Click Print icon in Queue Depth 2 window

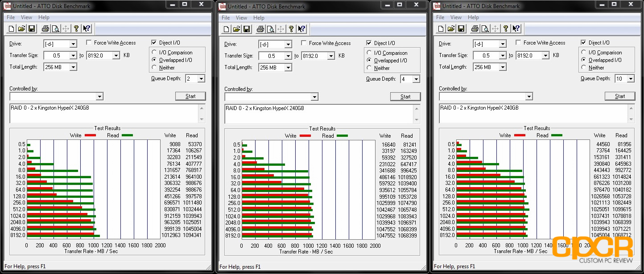pos(45,29)
